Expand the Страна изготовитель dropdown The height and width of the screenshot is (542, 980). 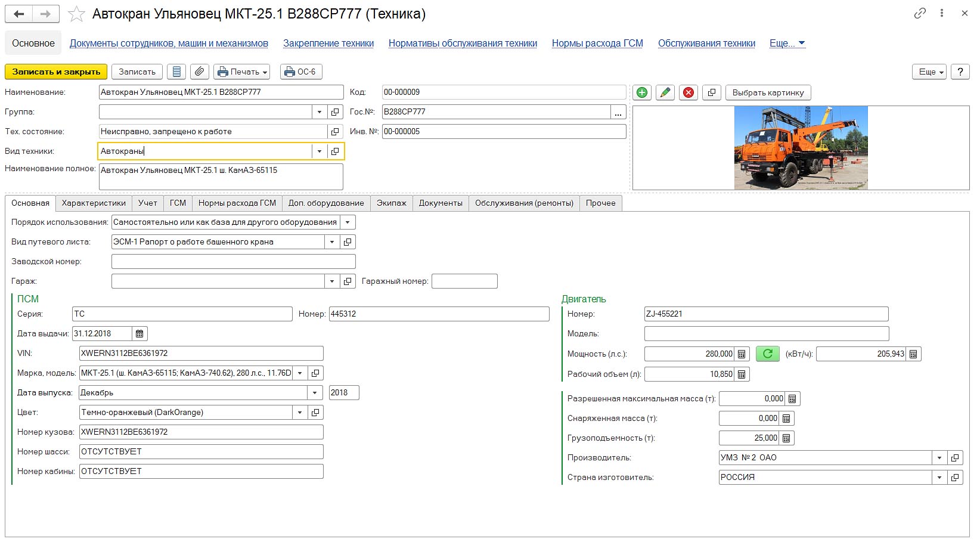(939, 478)
